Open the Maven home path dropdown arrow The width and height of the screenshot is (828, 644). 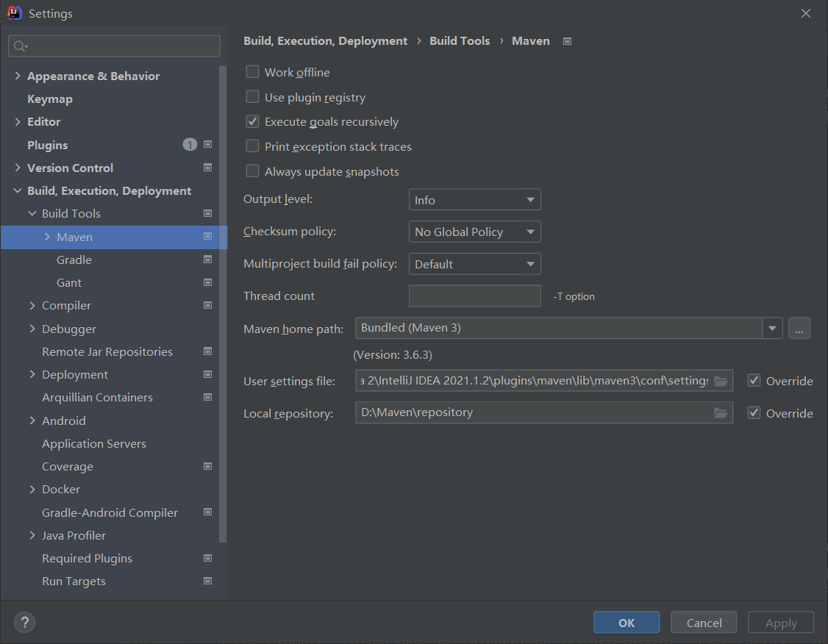coord(772,329)
